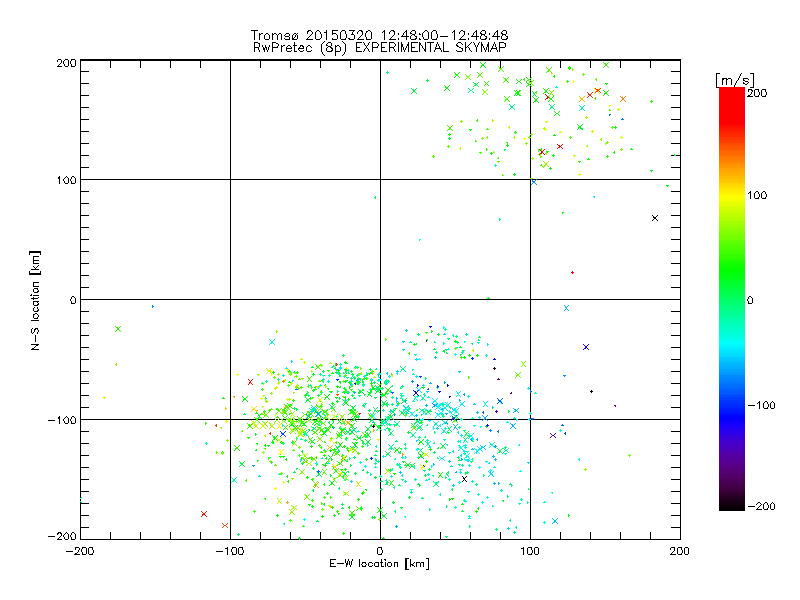This screenshot has width=800, height=600.
Task: Pick the yellow band of the colorbar
Action: tap(732, 195)
